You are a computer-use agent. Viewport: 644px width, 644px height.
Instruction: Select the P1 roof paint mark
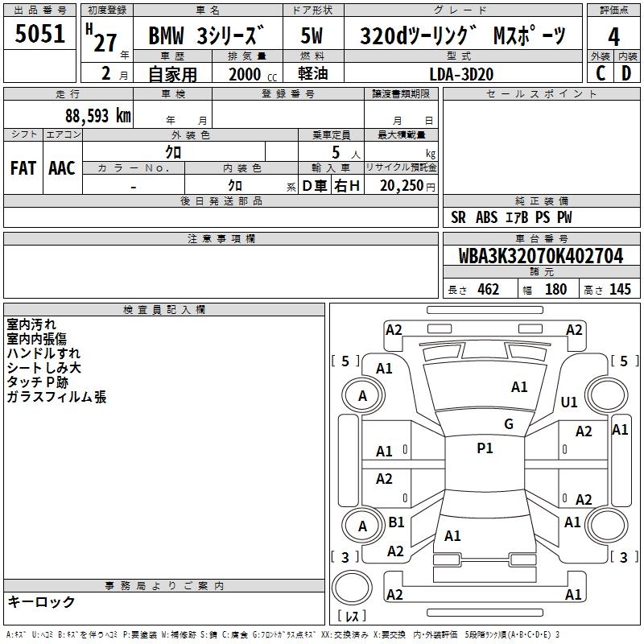pos(485,448)
